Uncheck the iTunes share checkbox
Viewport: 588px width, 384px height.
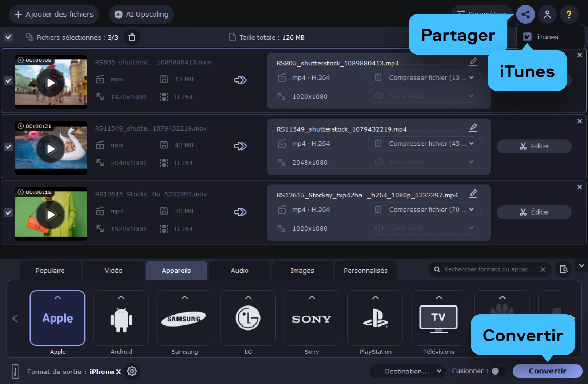coord(527,37)
